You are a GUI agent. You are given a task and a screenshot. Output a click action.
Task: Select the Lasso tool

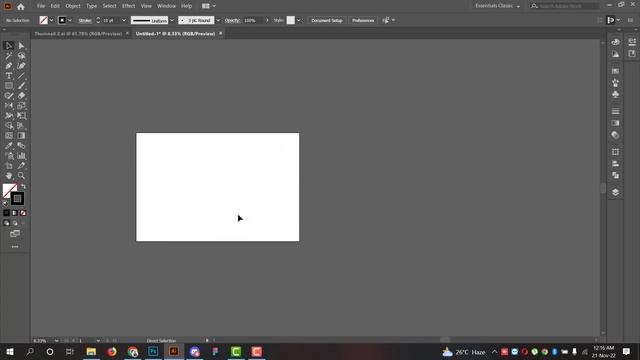[x=21, y=56]
